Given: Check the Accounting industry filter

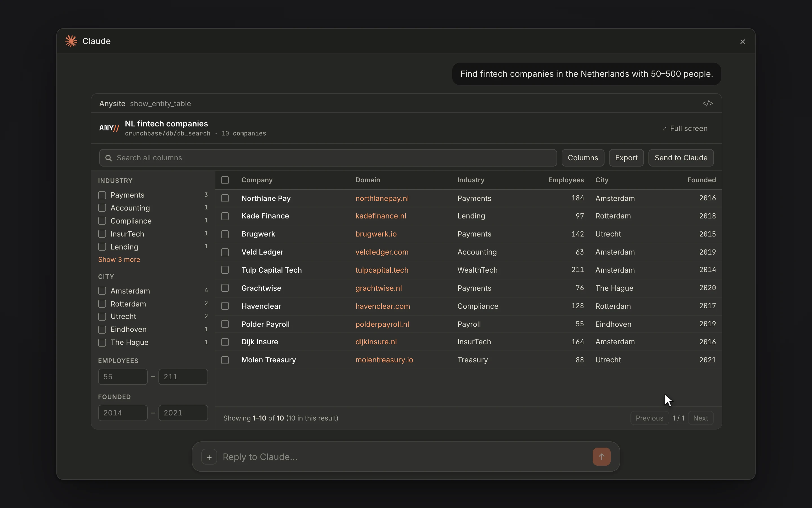Looking at the screenshot, I should (102, 208).
